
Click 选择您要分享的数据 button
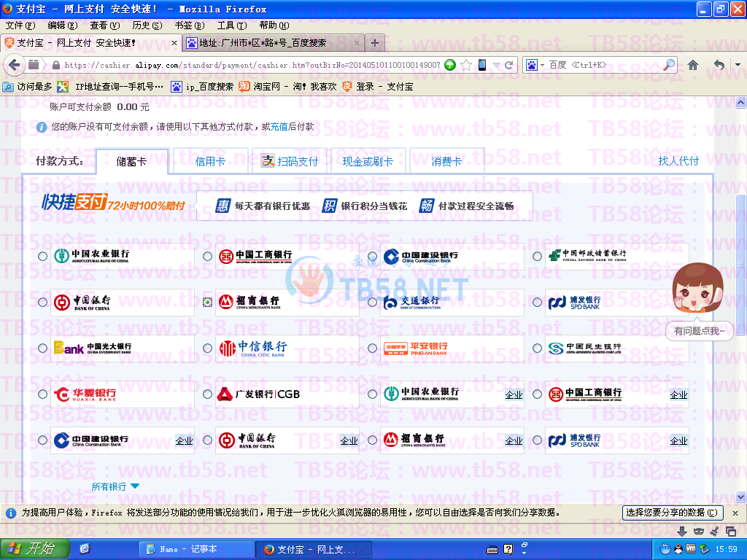click(673, 513)
